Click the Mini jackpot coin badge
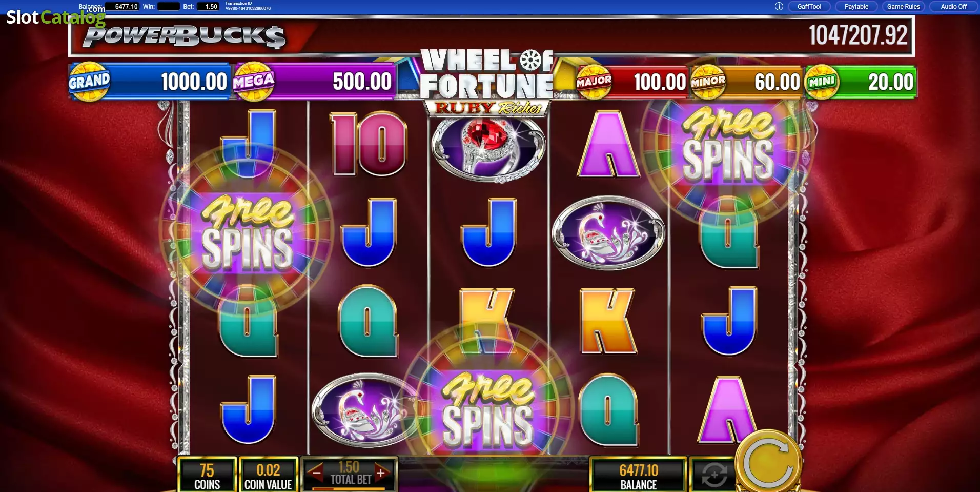Viewport: 980px width, 492px height. (822, 82)
